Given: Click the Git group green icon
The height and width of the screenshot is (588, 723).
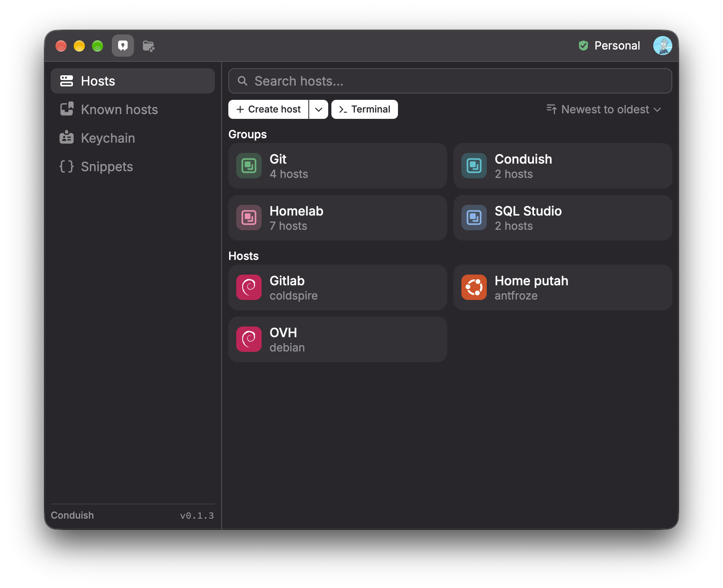Looking at the screenshot, I should [x=249, y=166].
